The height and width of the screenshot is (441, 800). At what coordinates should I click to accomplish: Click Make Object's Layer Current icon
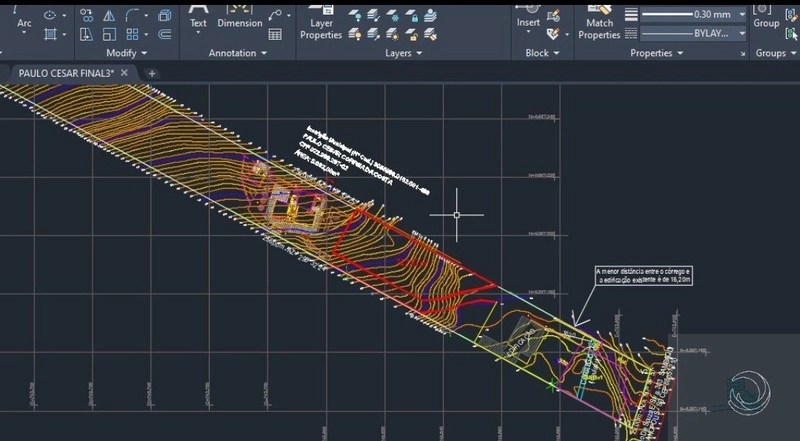tap(431, 16)
